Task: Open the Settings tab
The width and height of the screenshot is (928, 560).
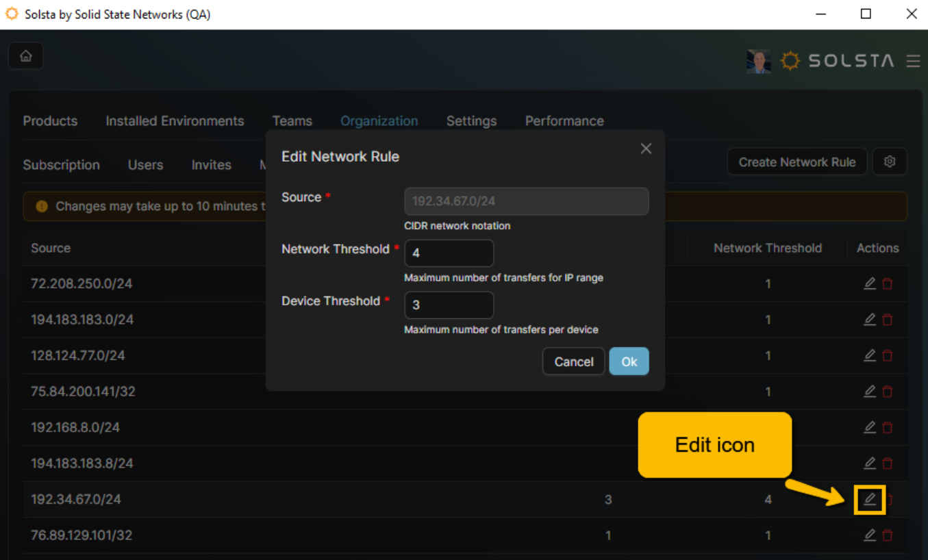Action: (471, 121)
